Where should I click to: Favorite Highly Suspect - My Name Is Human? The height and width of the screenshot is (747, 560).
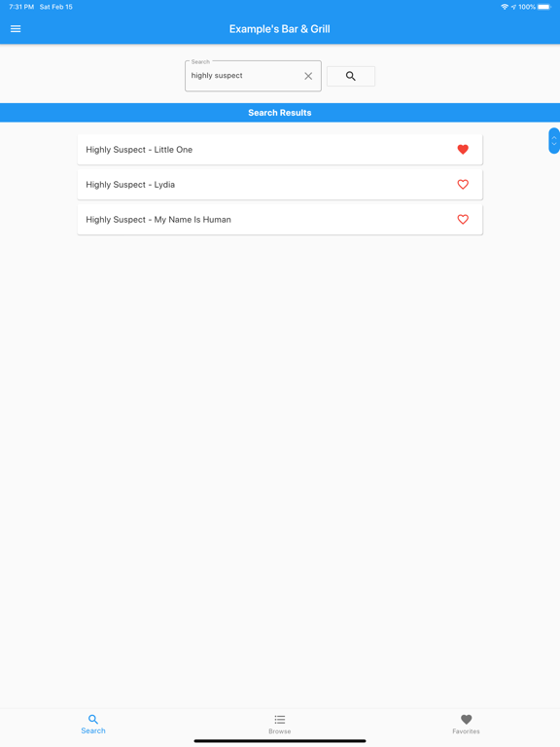click(463, 219)
